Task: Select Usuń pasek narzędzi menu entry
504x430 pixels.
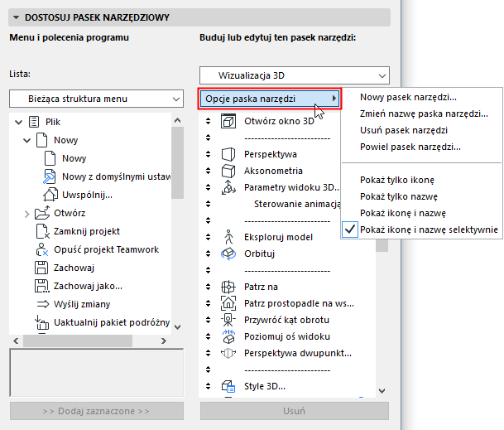Action: pyautogui.click(x=421, y=130)
